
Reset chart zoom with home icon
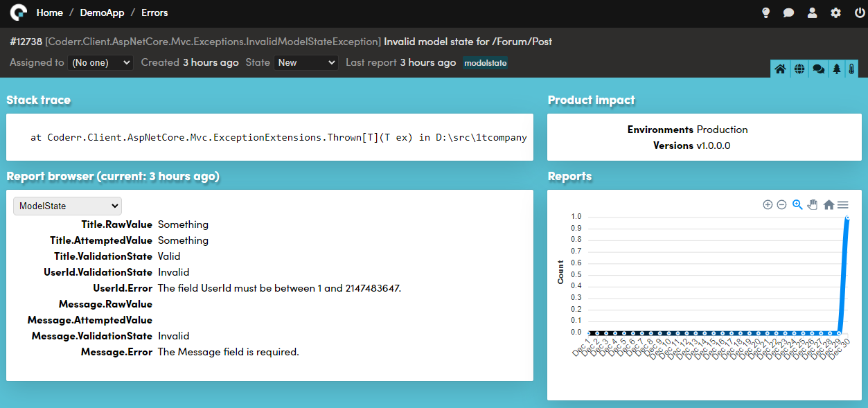click(x=829, y=205)
